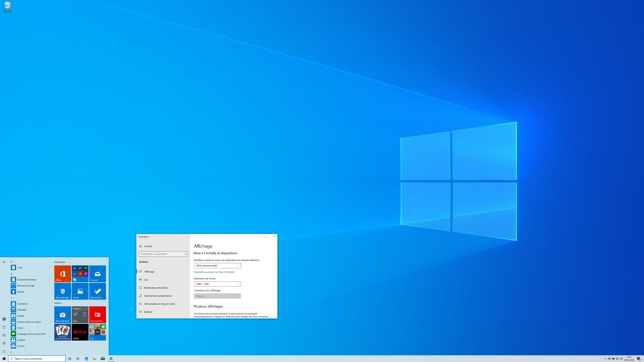Open the 3840 × 2160 resolution dropdown

pos(217,284)
